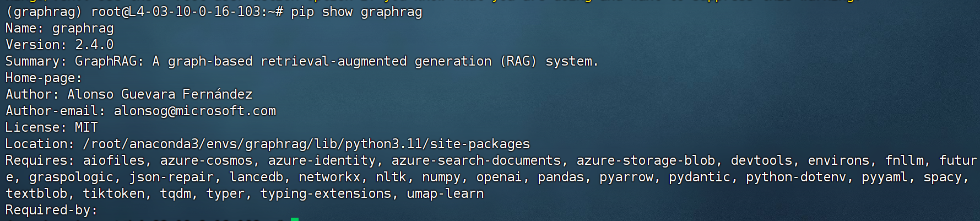Click the 'textblob' dependency
This screenshot has width=980, height=221.
[x=36, y=193]
